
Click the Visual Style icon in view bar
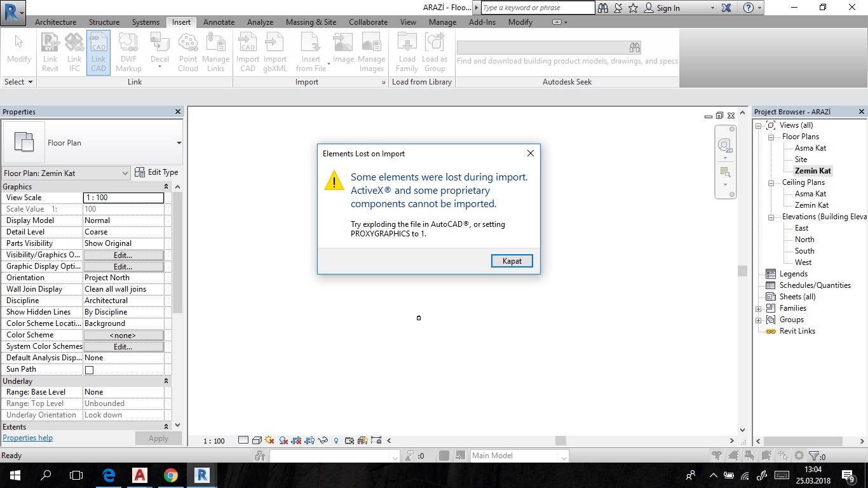(x=257, y=440)
